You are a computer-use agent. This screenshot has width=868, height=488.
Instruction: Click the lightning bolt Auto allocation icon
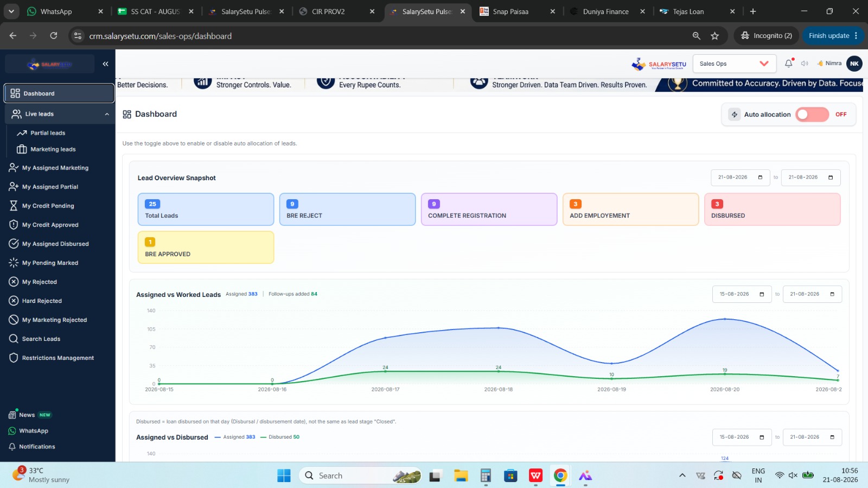(734, 115)
